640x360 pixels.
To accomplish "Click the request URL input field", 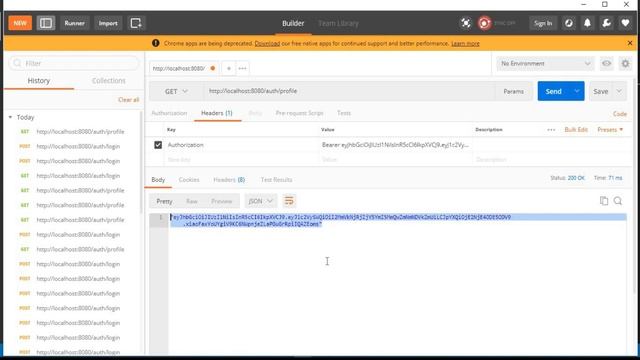I will point(349,91).
